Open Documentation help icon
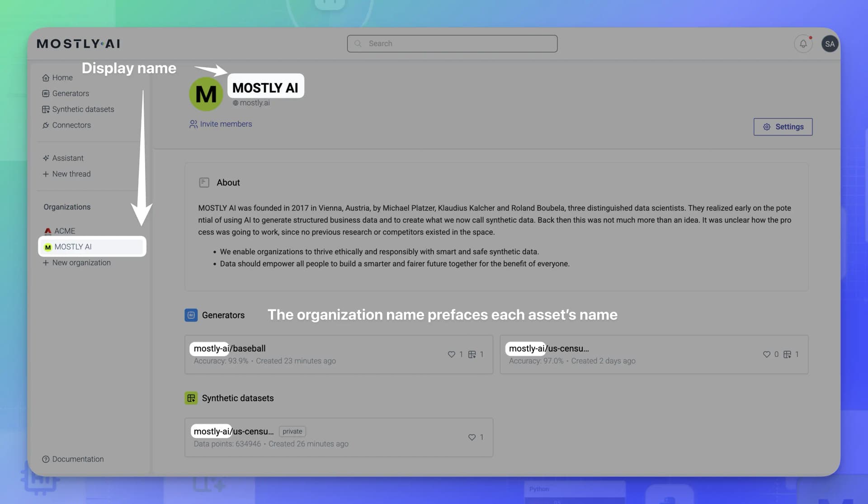The height and width of the screenshot is (504, 868). (x=46, y=459)
